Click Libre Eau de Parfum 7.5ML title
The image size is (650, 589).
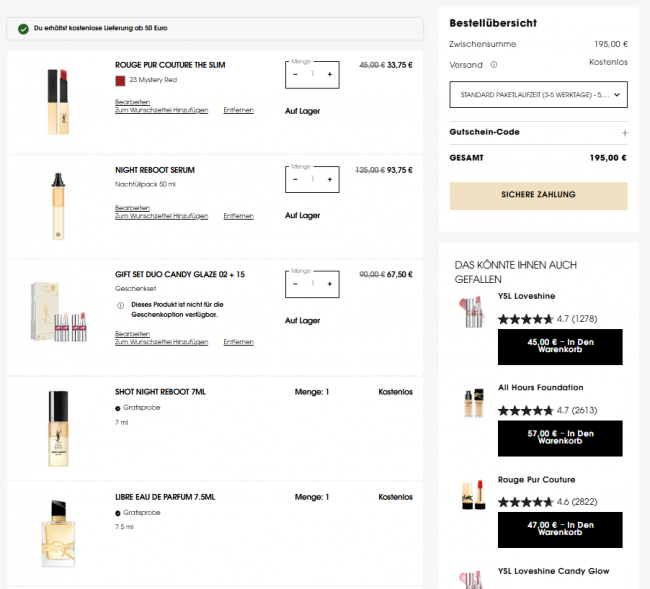pyautogui.click(x=165, y=497)
